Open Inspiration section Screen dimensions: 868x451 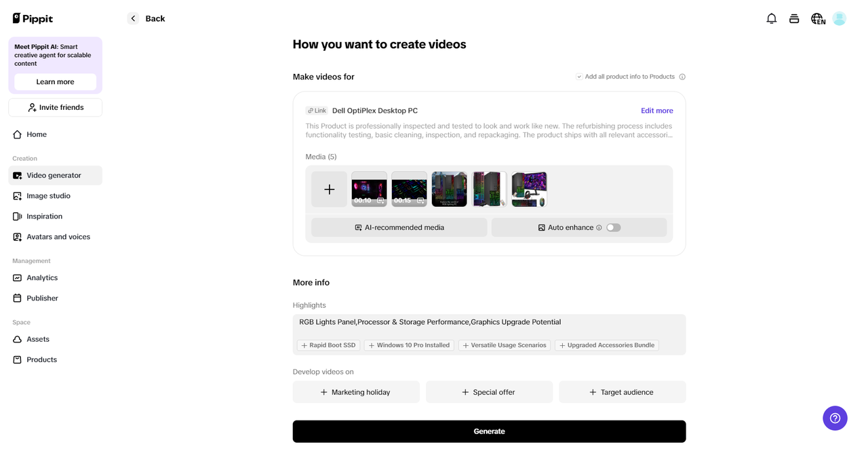coord(56,216)
